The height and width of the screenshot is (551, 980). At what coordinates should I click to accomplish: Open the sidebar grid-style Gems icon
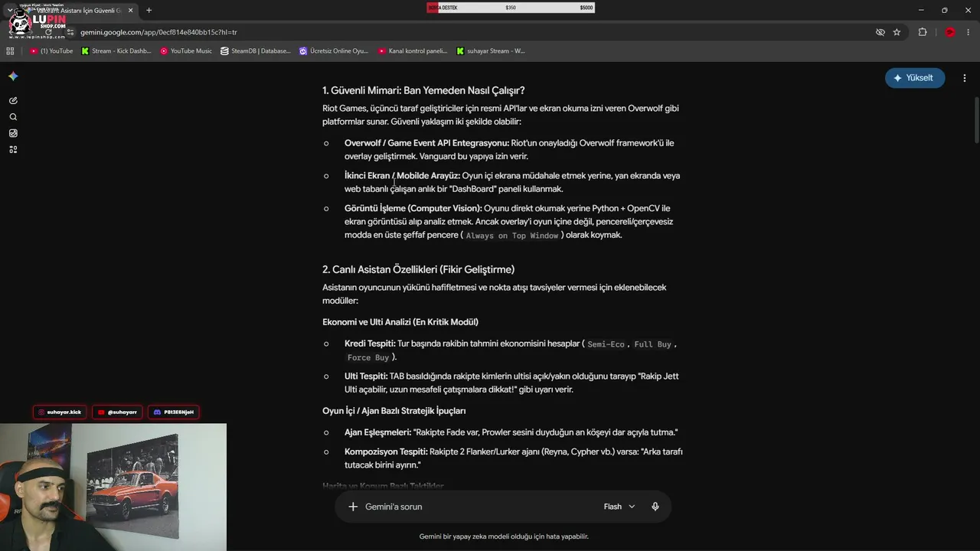(x=13, y=149)
